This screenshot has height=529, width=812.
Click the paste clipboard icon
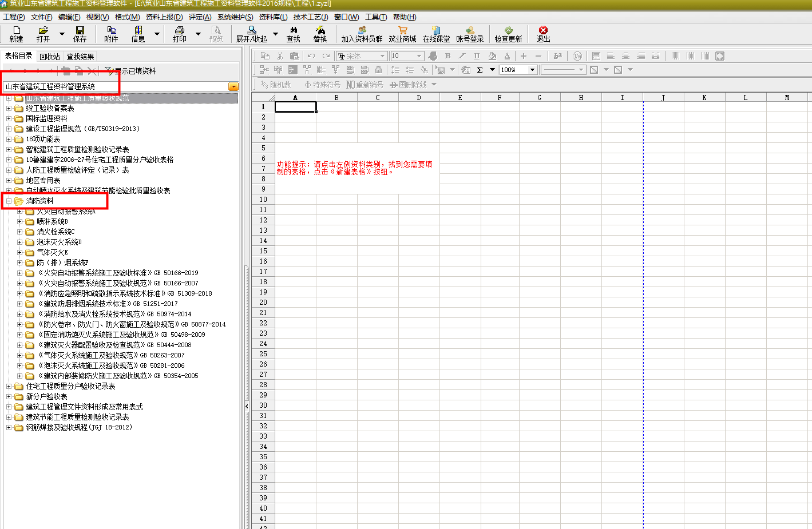pos(295,56)
